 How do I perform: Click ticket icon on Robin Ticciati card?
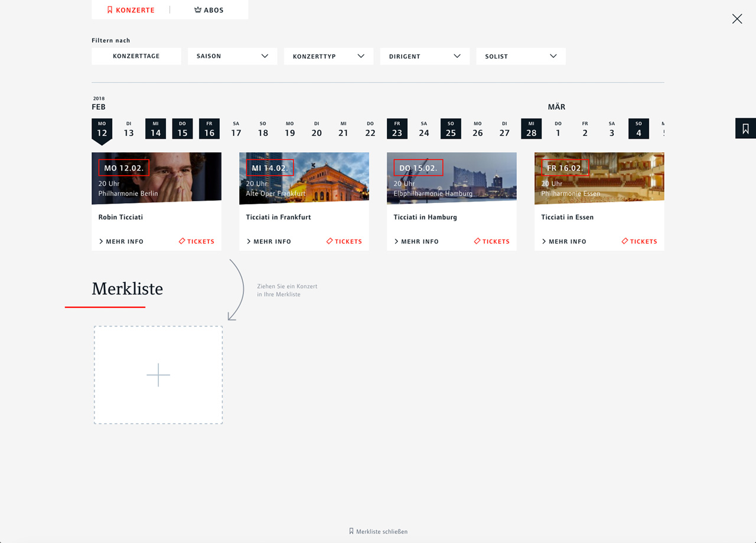point(182,241)
